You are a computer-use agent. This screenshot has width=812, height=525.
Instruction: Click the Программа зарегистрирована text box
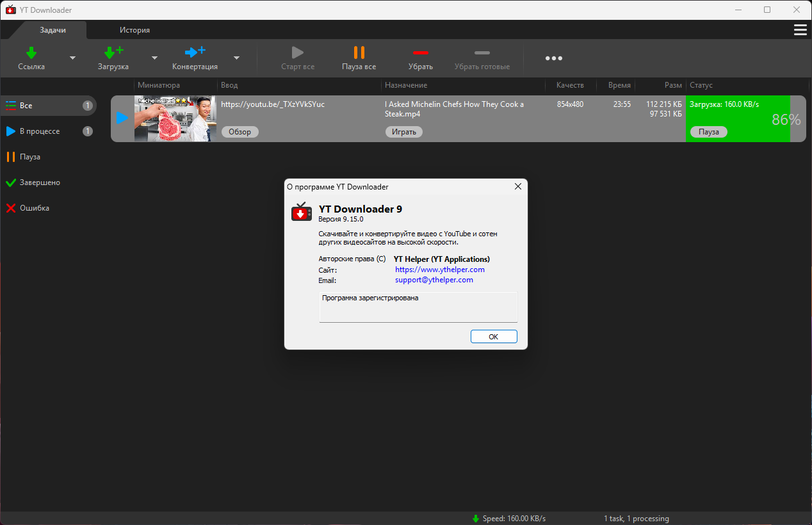click(418, 307)
